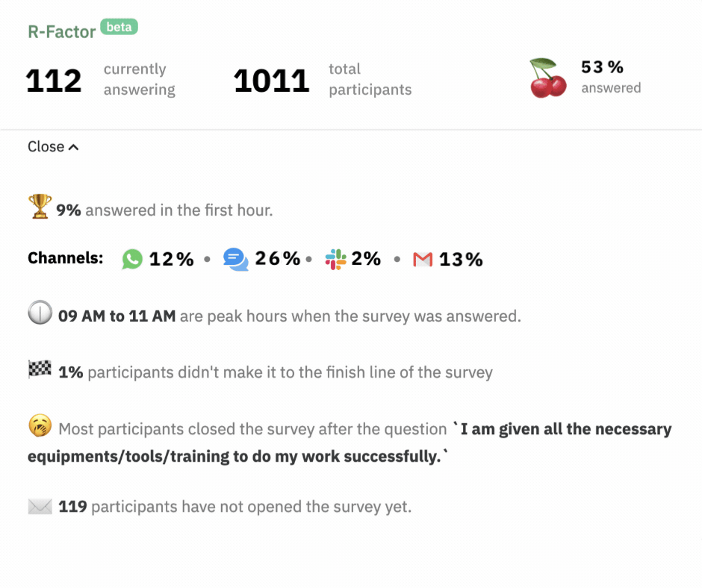This screenshot has height=588, width=702.
Task: Select the 1011 total participants count
Action: (x=271, y=78)
